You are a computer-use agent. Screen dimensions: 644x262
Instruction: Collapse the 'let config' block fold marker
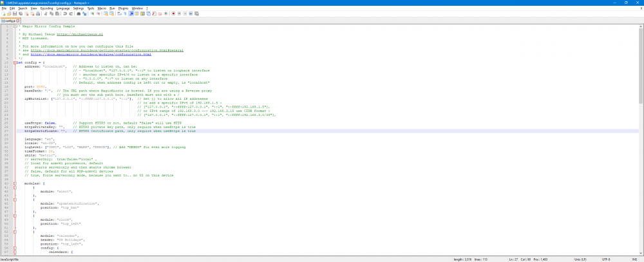pyautogui.click(x=15, y=62)
